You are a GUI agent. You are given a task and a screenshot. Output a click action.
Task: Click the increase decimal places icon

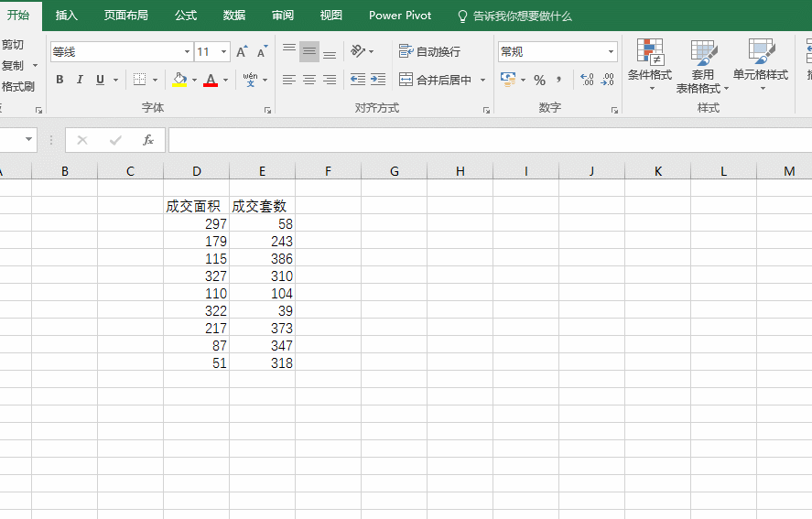tap(587, 80)
